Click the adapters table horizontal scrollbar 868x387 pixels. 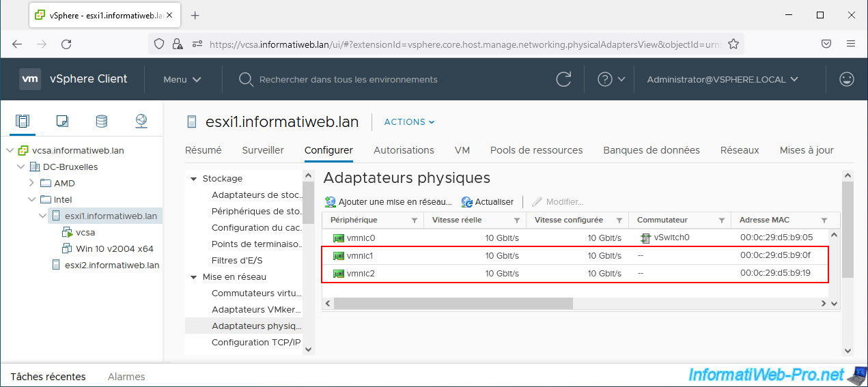click(x=453, y=303)
